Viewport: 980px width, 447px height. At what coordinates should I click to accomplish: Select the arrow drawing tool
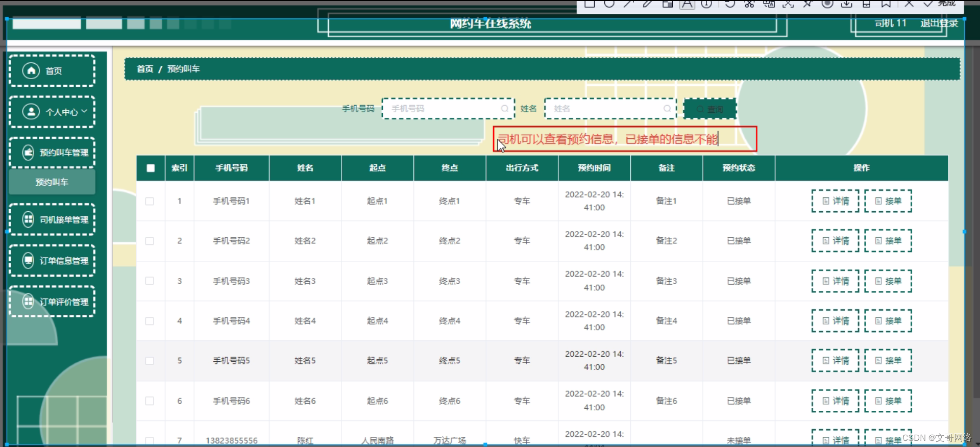(x=628, y=4)
